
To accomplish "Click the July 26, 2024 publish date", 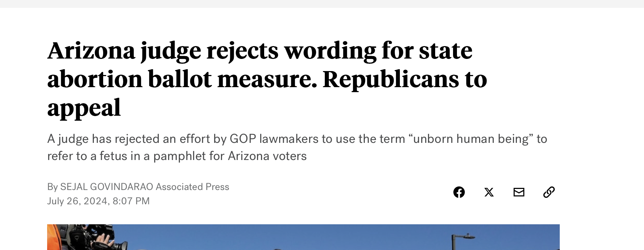I will [77, 201].
